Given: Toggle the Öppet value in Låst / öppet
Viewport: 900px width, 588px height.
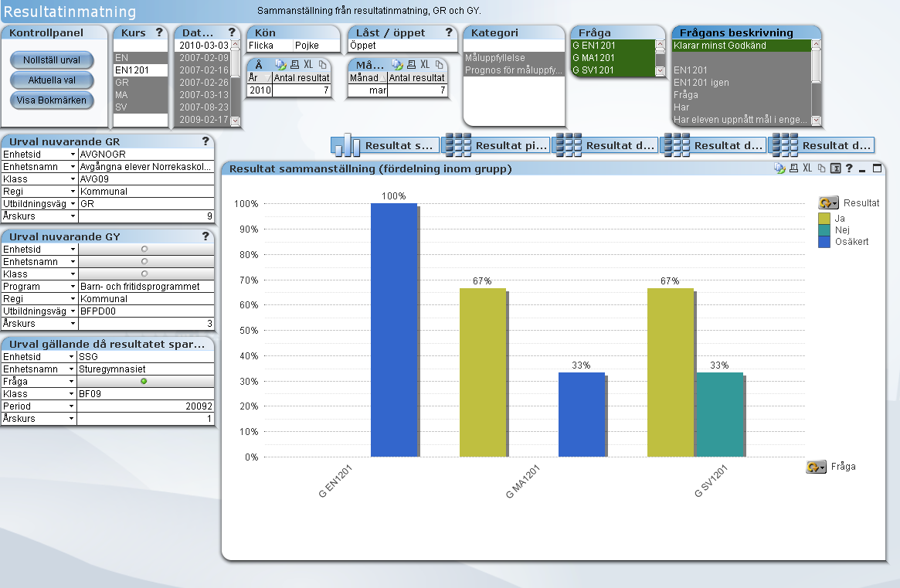Looking at the screenshot, I should [x=402, y=46].
